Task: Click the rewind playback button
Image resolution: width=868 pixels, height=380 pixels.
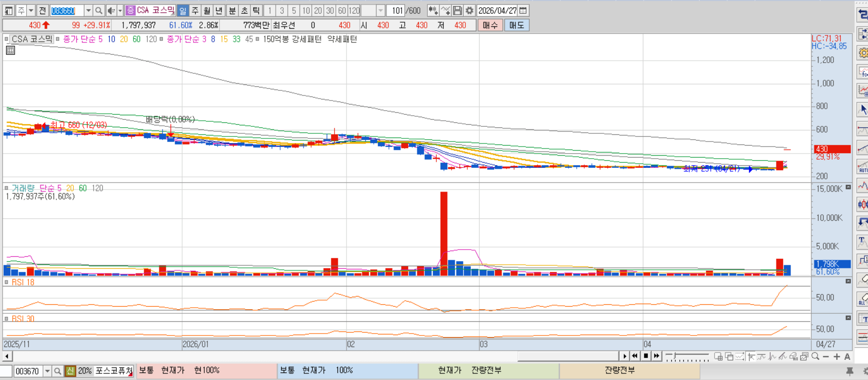Action: 635,356
